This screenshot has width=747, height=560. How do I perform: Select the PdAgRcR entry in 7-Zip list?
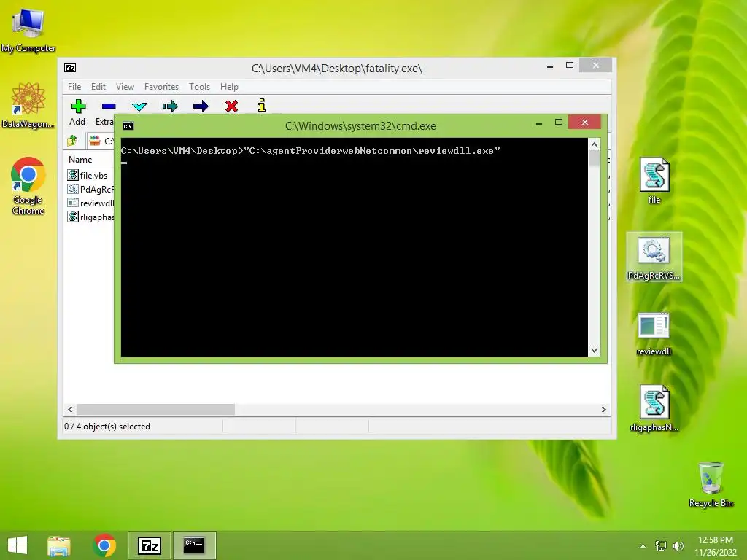(90, 189)
